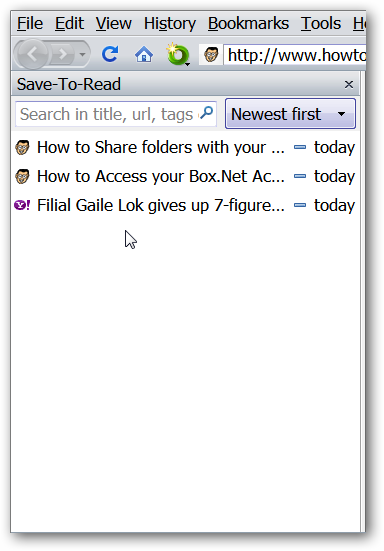Open the Bookmarks menu
384x551 pixels.
point(248,24)
